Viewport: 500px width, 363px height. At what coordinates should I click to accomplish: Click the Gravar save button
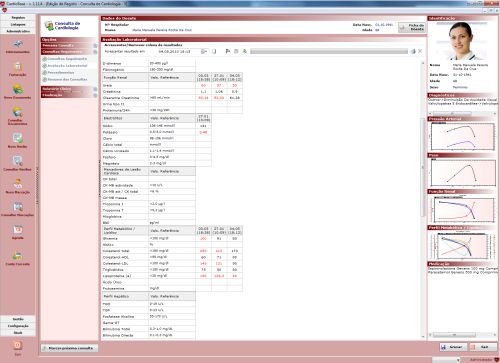click(453, 347)
